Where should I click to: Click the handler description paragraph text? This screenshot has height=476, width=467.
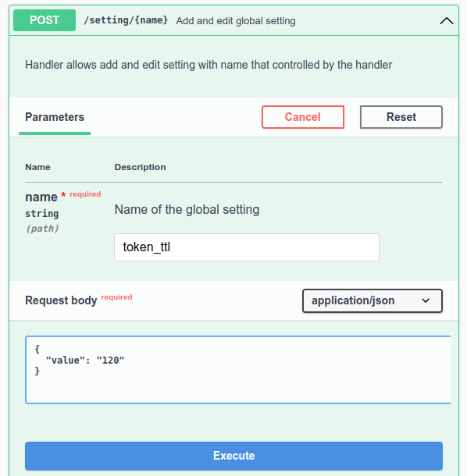pos(209,65)
